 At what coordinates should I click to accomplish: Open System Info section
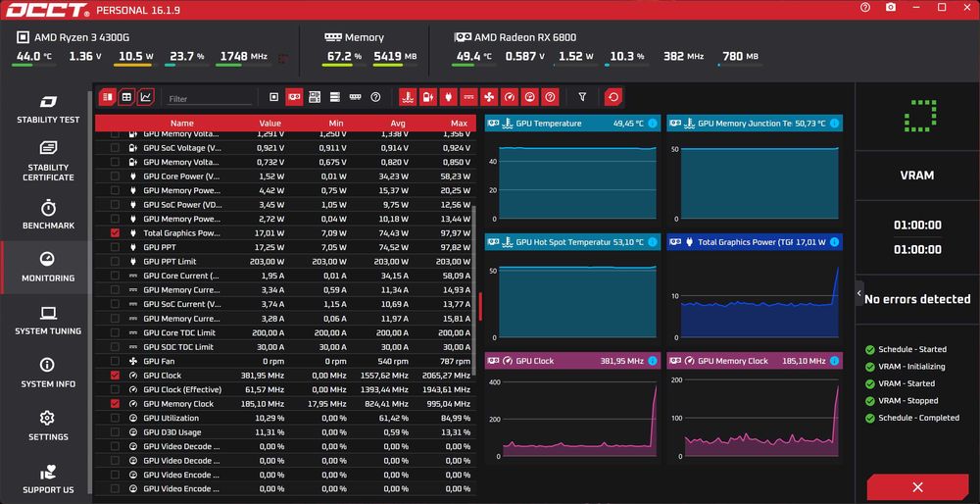48,374
